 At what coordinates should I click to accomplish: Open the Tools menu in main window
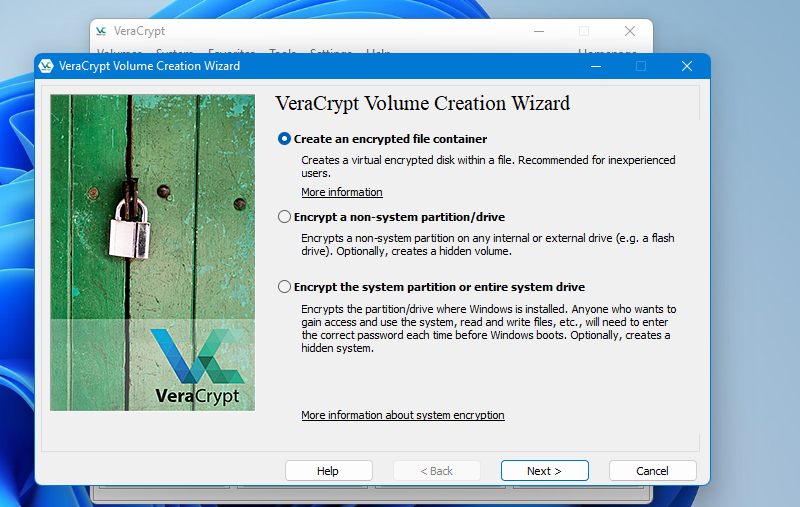(283, 52)
